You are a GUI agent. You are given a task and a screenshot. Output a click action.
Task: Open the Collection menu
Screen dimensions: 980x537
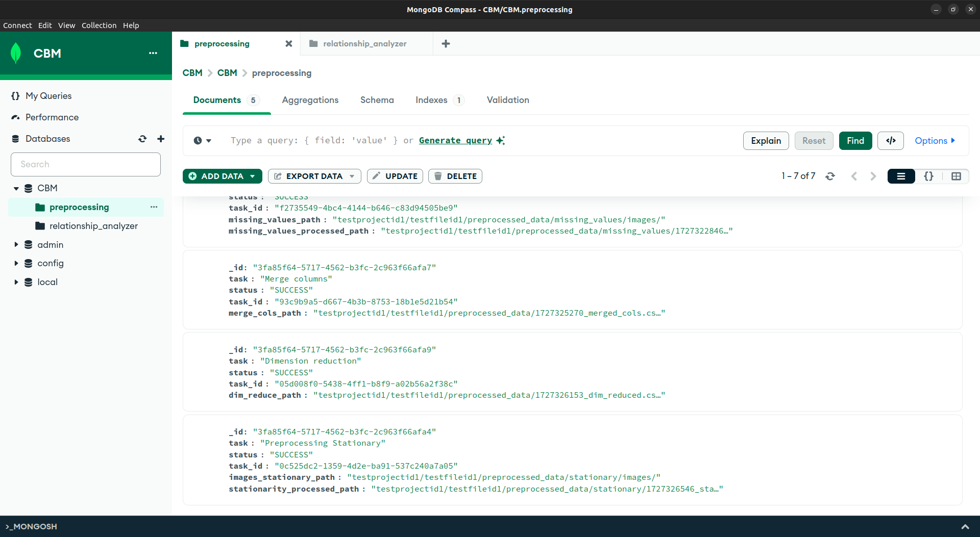pos(99,25)
